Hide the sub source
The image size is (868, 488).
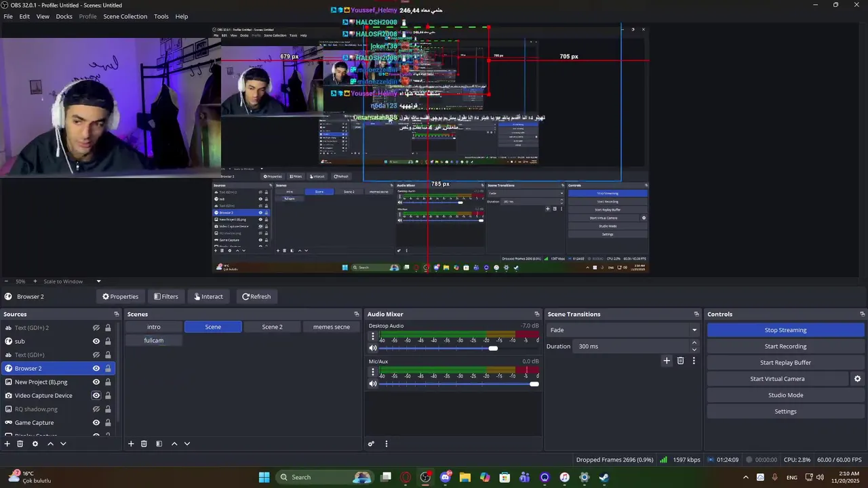click(96, 341)
